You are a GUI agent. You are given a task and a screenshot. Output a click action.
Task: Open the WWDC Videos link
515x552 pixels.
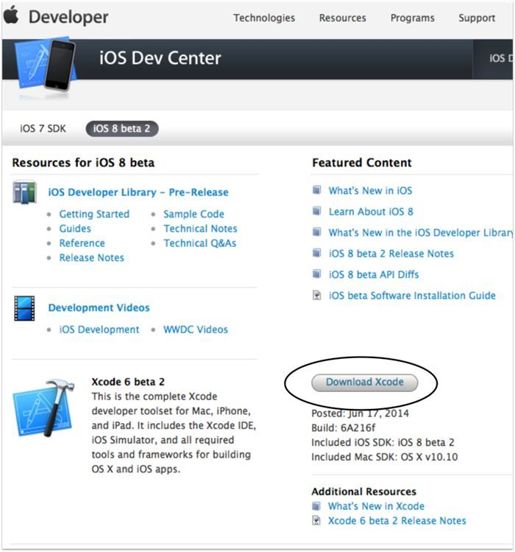pyautogui.click(x=195, y=330)
